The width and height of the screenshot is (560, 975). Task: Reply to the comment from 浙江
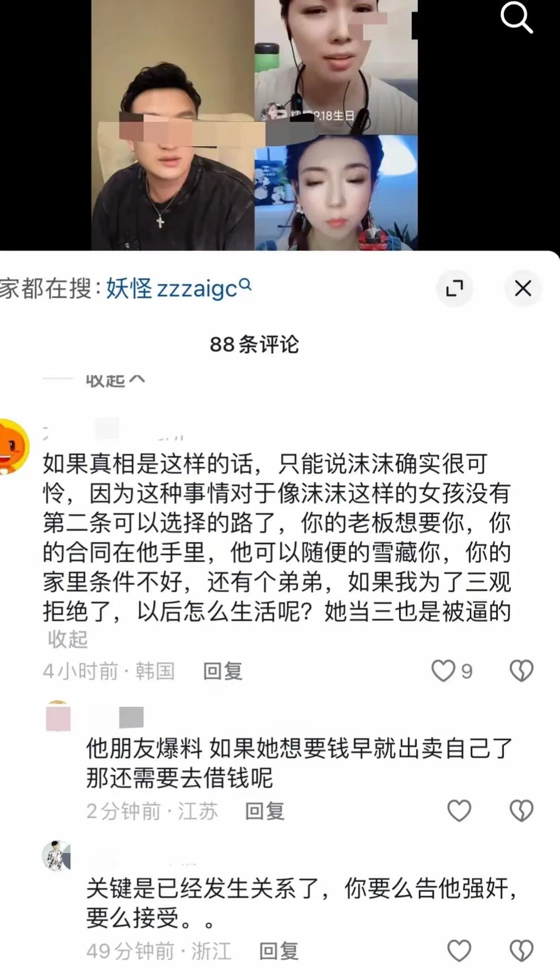279,951
